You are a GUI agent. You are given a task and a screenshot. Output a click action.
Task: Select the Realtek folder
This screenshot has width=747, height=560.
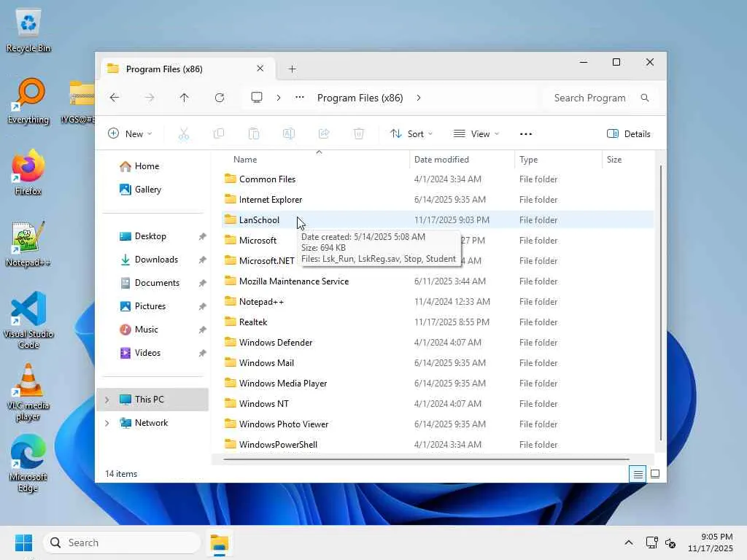(438, 322)
